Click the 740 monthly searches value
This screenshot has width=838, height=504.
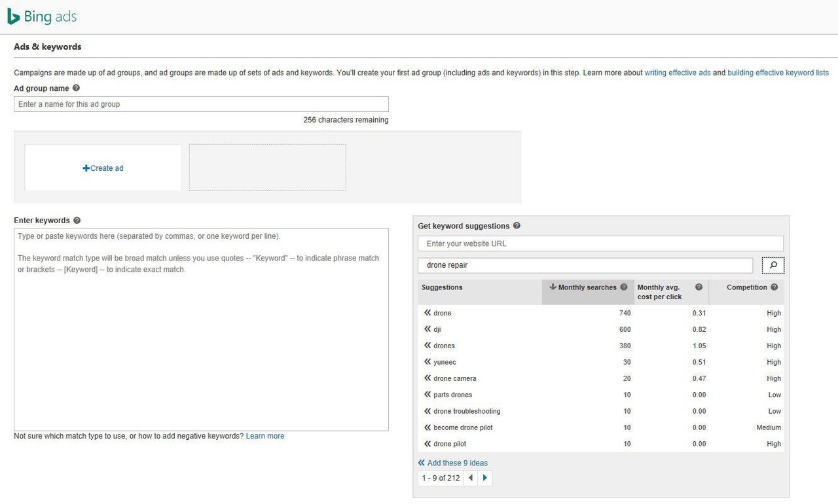625,313
